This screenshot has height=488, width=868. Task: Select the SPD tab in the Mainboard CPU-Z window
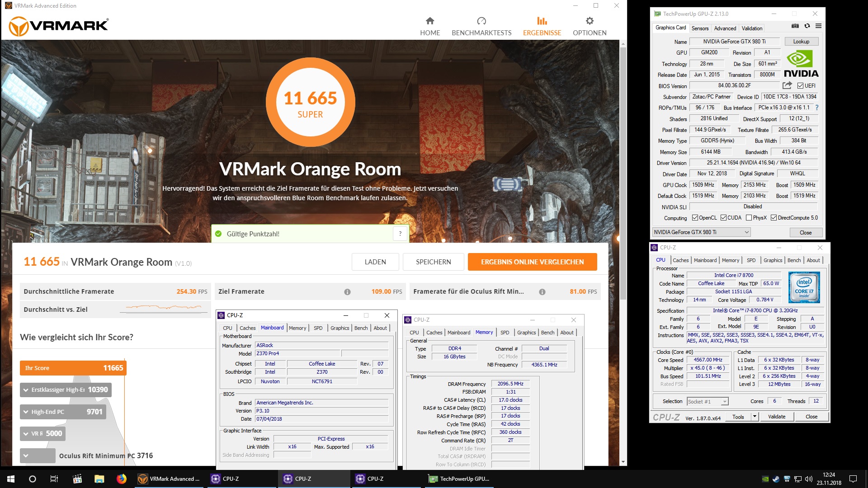[x=318, y=328]
